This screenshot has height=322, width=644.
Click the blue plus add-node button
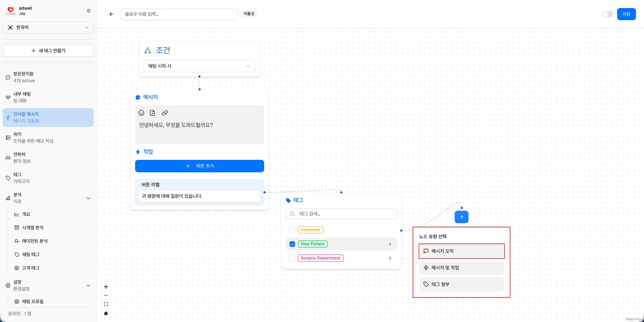click(462, 217)
